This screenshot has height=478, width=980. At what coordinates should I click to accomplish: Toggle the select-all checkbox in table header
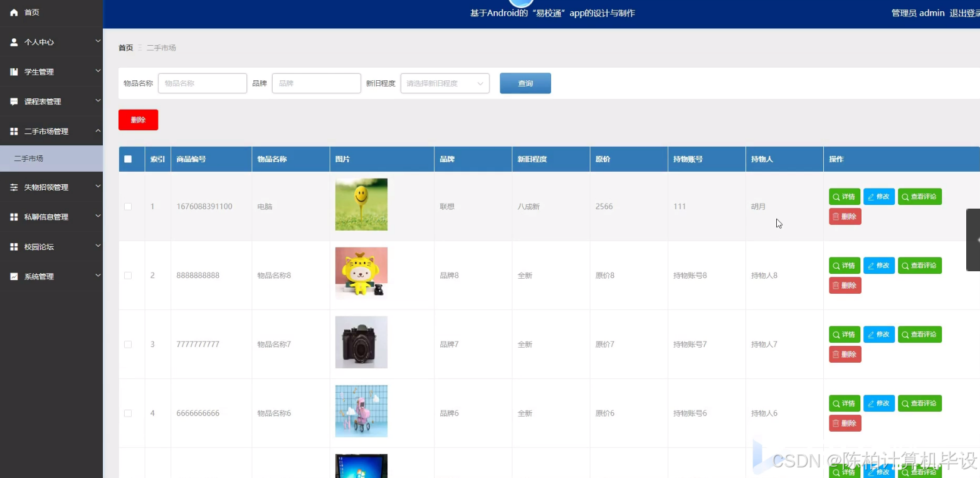[128, 159]
